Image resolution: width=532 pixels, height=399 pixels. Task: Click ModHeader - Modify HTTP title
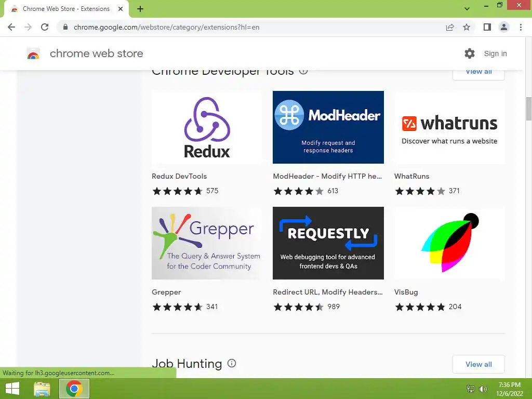pos(327,176)
